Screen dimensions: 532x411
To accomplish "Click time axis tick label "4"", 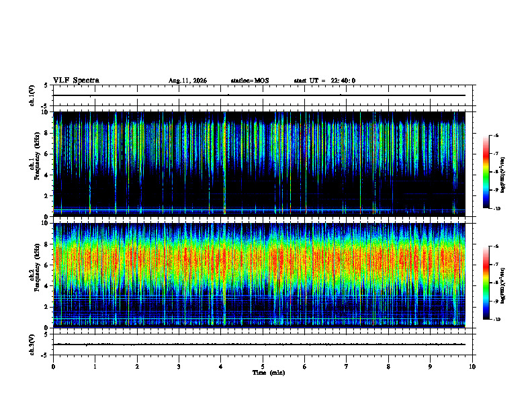I will pos(221,367).
